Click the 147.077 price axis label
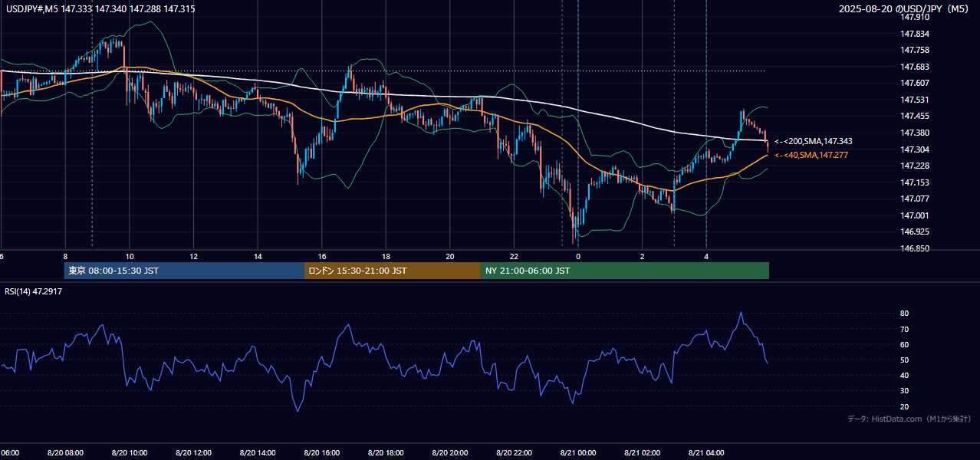 (x=916, y=199)
